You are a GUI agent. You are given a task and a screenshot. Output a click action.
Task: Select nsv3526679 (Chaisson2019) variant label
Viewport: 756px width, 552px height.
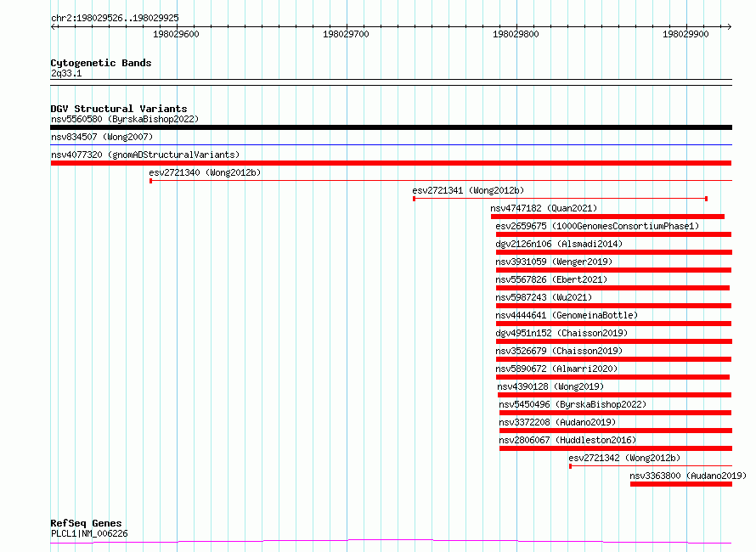point(559,351)
